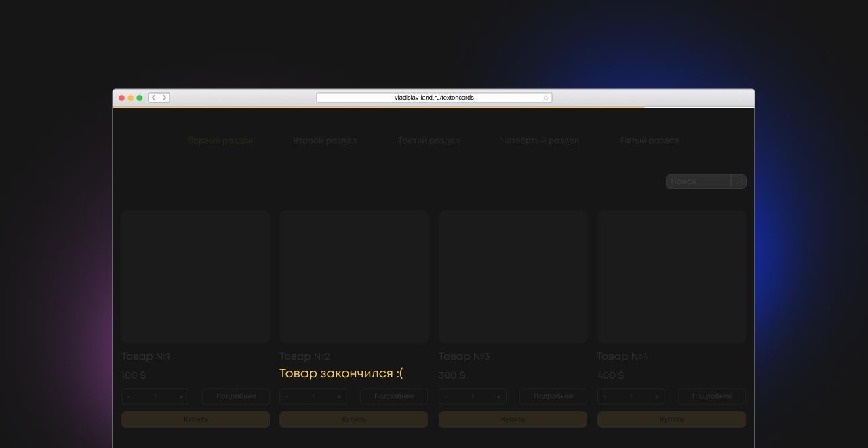Click the 400 $ price
The width and height of the screenshot is (868, 448).
coord(611,375)
